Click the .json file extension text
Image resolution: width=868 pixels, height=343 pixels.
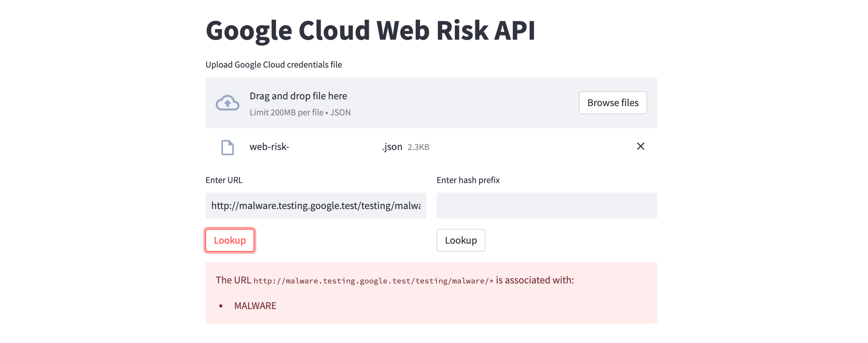(x=392, y=147)
